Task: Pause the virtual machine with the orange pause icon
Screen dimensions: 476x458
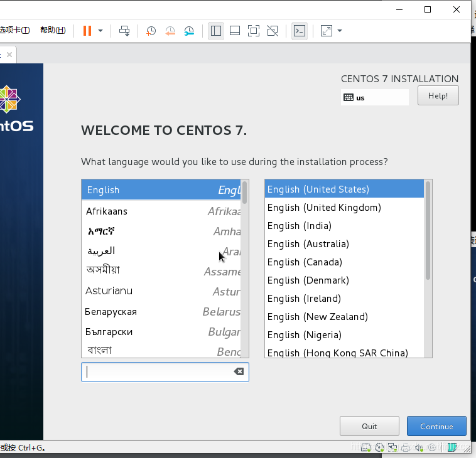Action: point(87,31)
